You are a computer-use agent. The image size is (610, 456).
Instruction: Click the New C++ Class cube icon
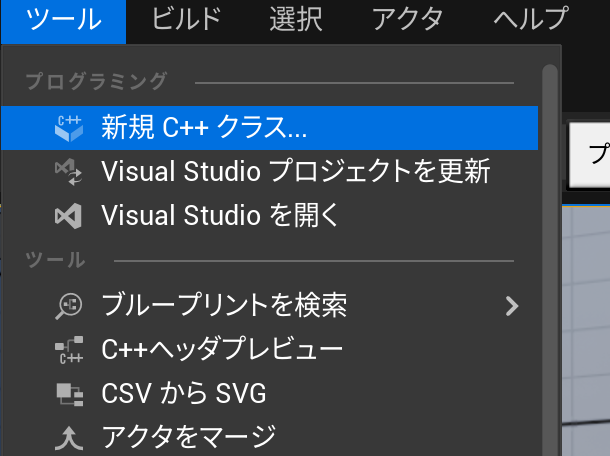[x=68, y=128]
